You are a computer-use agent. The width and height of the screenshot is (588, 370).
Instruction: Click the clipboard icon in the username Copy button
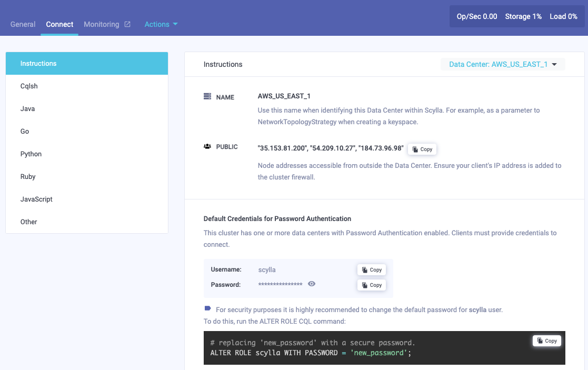point(364,270)
